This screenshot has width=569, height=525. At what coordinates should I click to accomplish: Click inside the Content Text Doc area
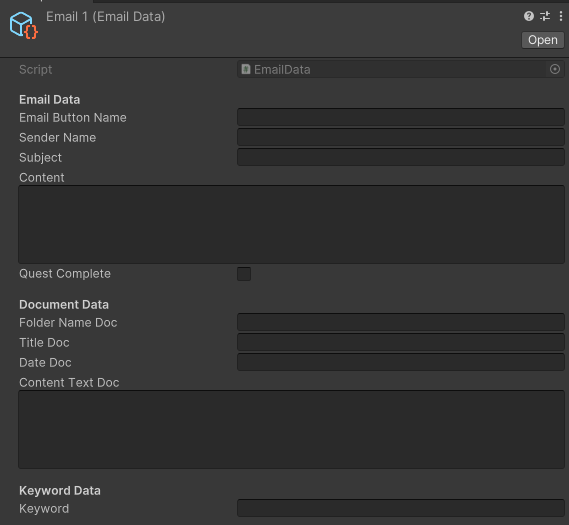pyautogui.click(x=291, y=429)
